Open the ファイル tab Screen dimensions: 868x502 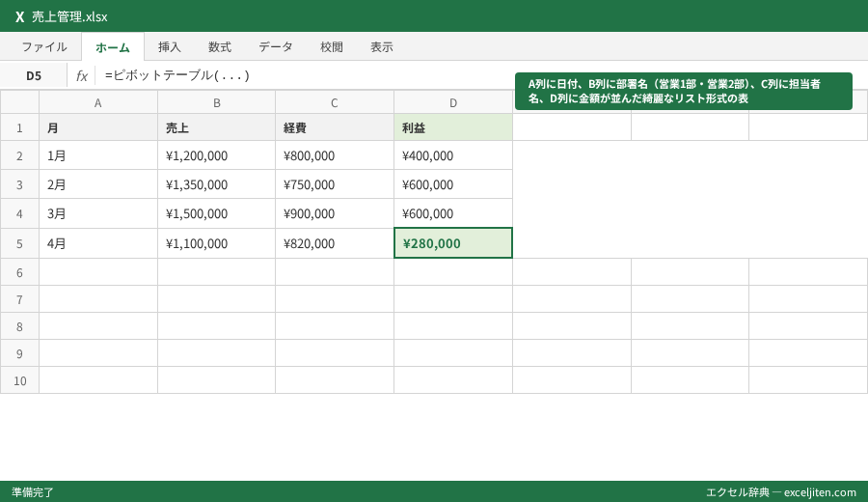[44, 47]
